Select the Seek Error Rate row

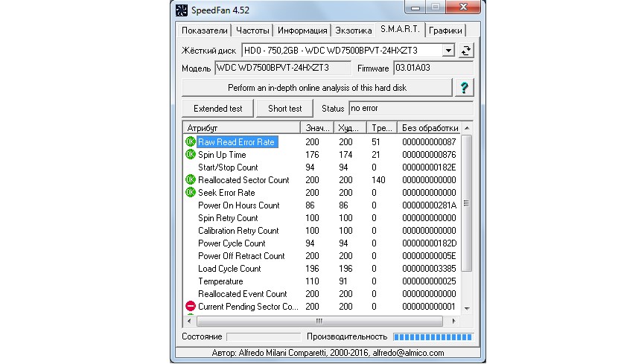tap(322, 192)
